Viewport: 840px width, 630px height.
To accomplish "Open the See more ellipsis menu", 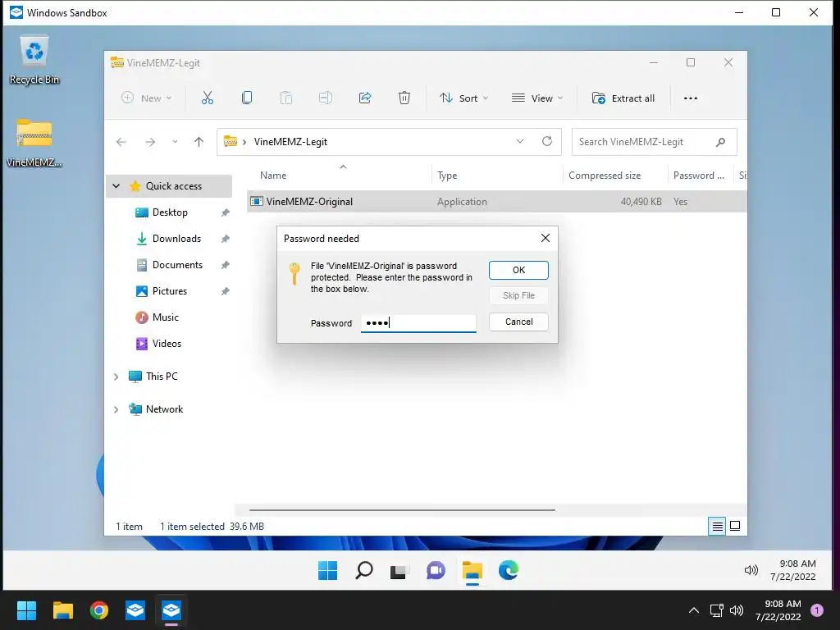I will click(x=691, y=98).
